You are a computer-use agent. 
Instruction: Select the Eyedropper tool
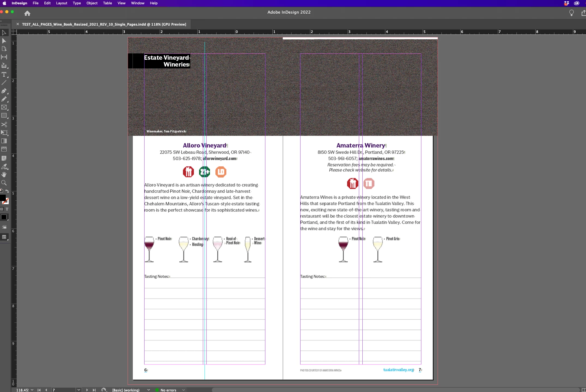click(4, 166)
